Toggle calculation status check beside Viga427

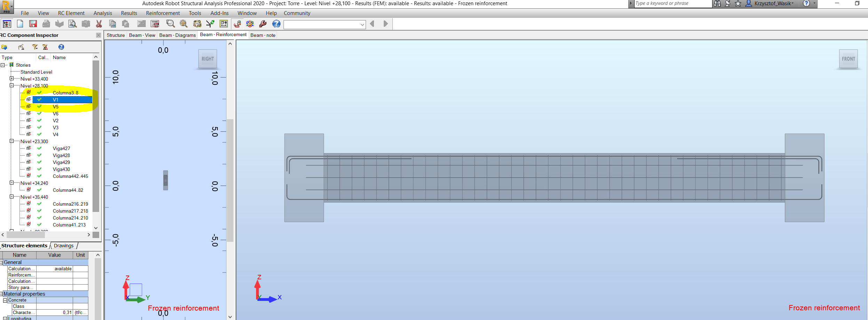coord(39,148)
